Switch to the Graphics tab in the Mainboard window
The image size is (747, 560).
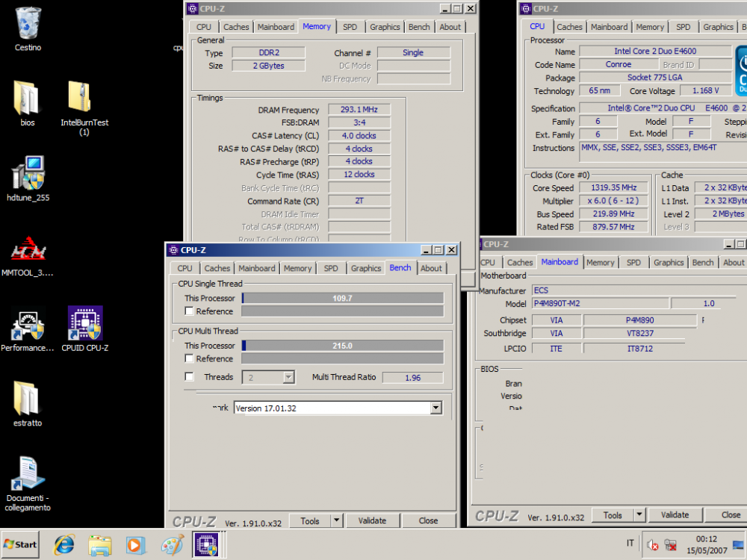click(668, 262)
